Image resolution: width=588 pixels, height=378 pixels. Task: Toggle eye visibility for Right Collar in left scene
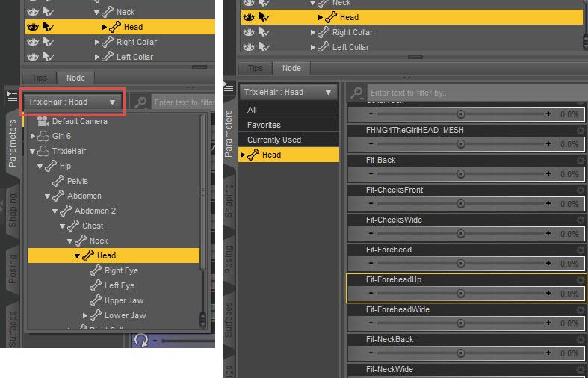click(33, 42)
